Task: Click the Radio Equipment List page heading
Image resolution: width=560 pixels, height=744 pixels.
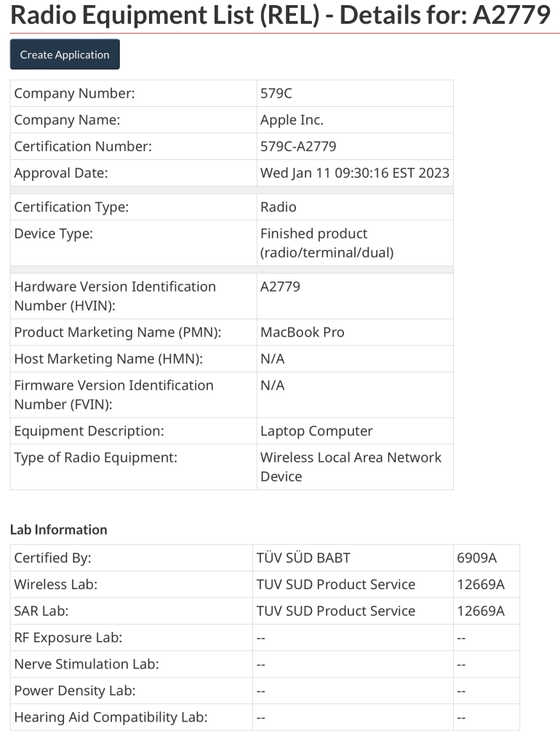Action: point(280,15)
